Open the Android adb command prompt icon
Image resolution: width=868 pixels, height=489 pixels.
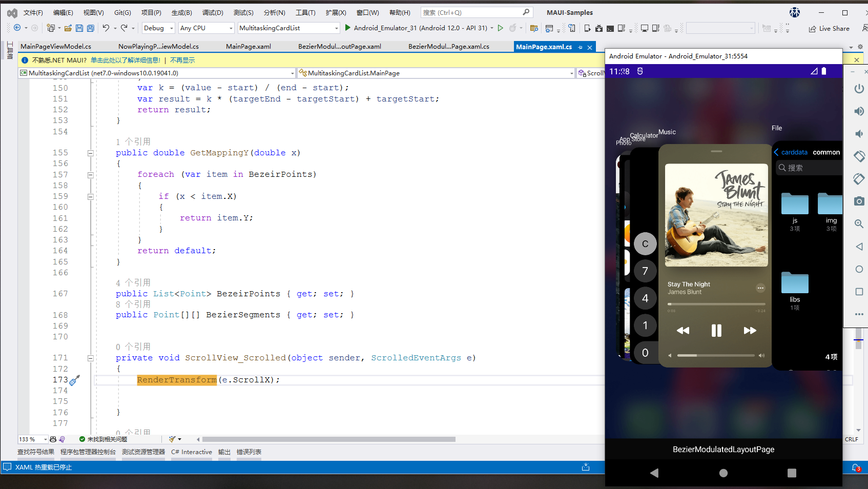pyautogui.click(x=610, y=28)
